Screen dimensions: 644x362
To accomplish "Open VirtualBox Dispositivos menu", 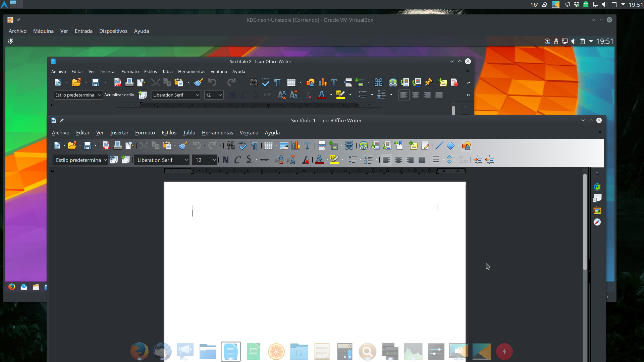I will 113,31.
